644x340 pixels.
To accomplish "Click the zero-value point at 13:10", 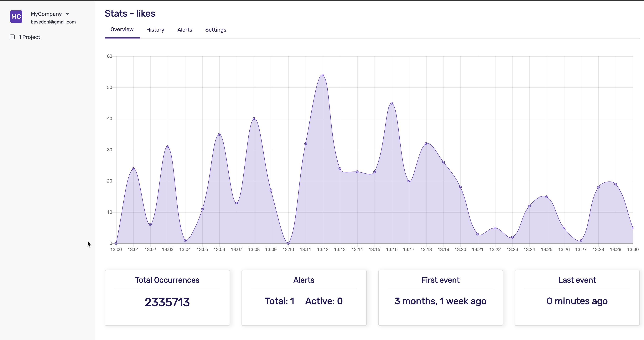I will coord(288,243).
